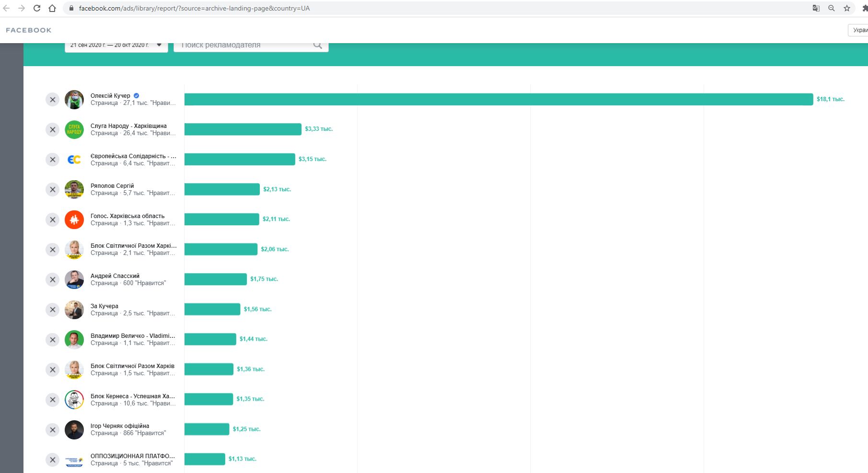Open Голос orange logo avatar
This screenshot has height=473, width=868.
tap(74, 220)
